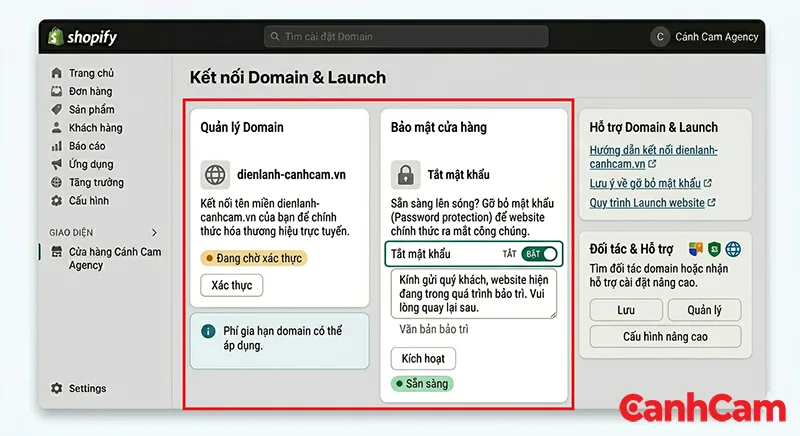The image size is (800, 436).
Task: Open Tăng trưởng in the sidebar
Action: (x=96, y=182)
